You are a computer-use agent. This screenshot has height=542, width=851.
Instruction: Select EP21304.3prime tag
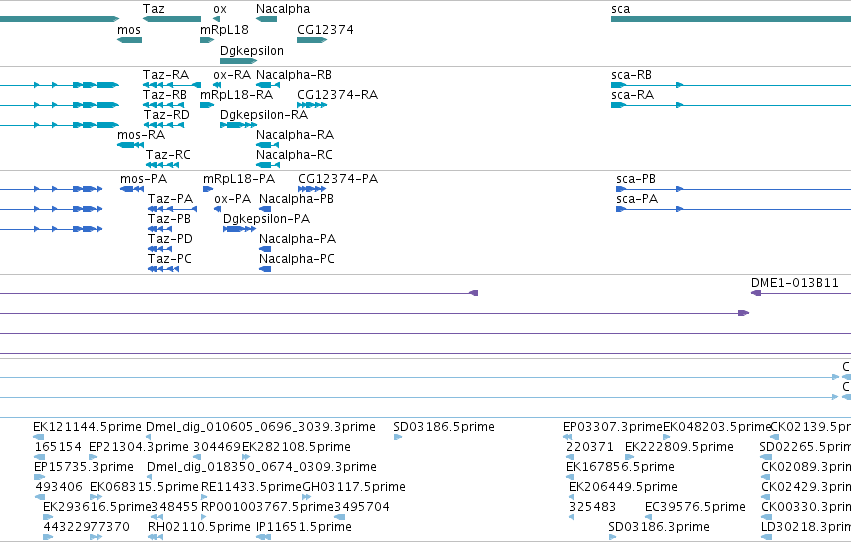pyautogui.click(x=94, y=457)
